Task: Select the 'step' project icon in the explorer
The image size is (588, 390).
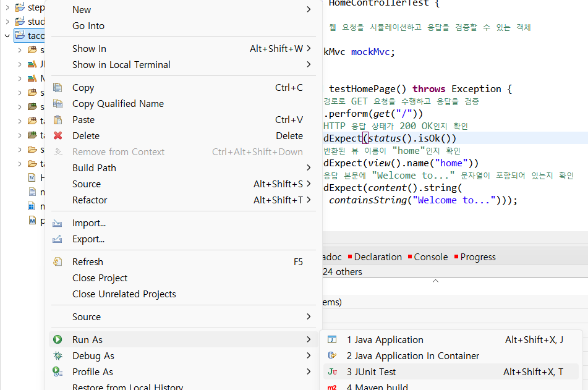Action: pos(20,7)
